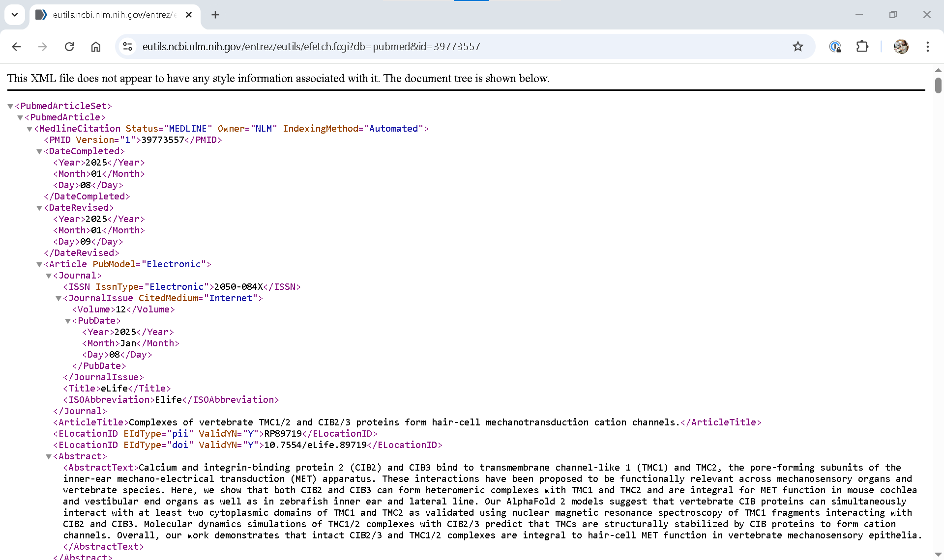Click the doi value 10.7554/eLife.89719
Image resolution: width=944 pixels, height=560 pixels.
tap(316, 445)
